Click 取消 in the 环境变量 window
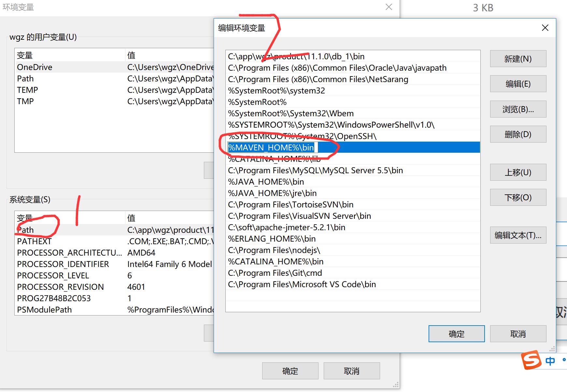567x392 pixels. (352, 371)
